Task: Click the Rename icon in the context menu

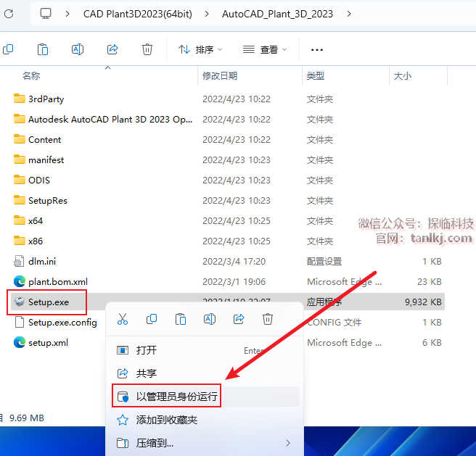Action: point(210,319)
